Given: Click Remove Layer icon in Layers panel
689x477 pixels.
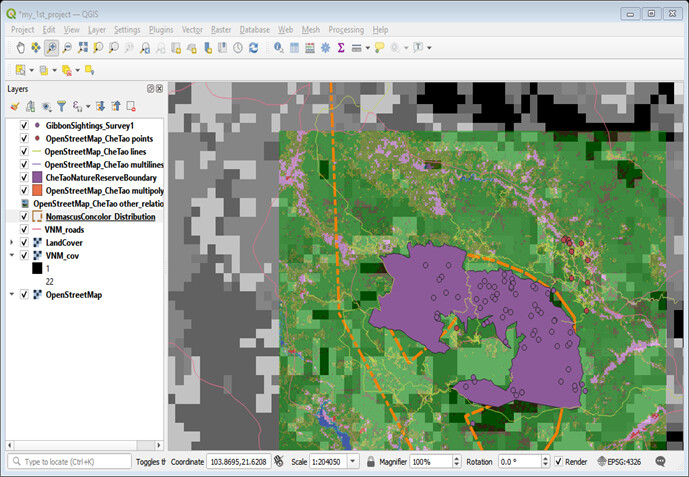Looking at the screenshot, I should (131, 106).
